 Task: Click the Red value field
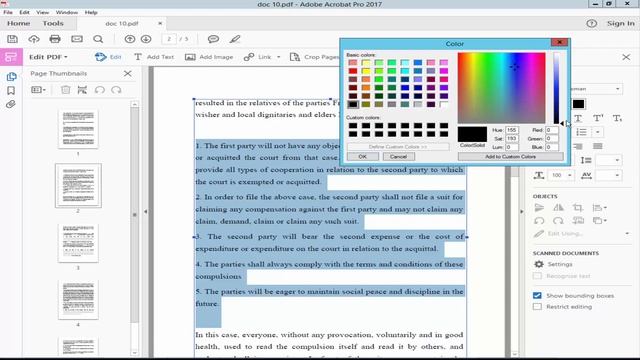coord(551,130)
